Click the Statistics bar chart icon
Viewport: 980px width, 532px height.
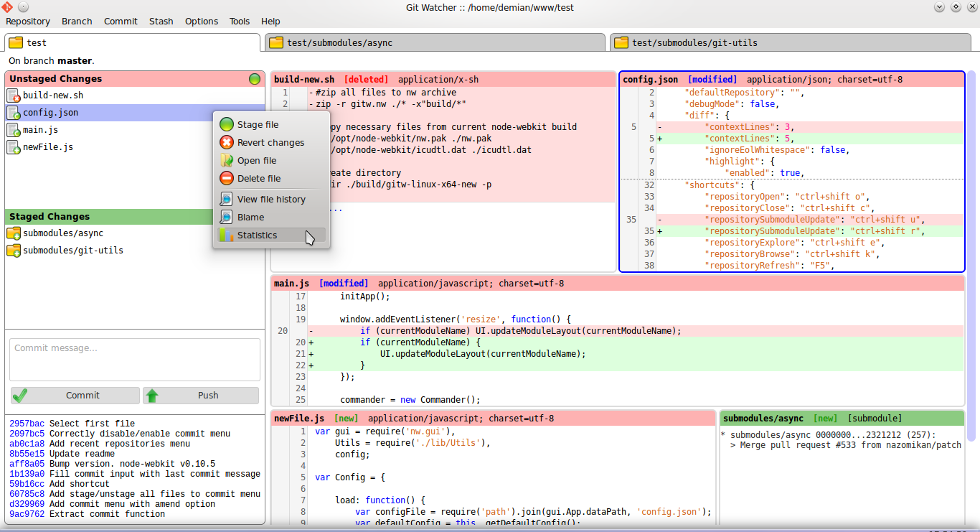click(x=227, y=235)
